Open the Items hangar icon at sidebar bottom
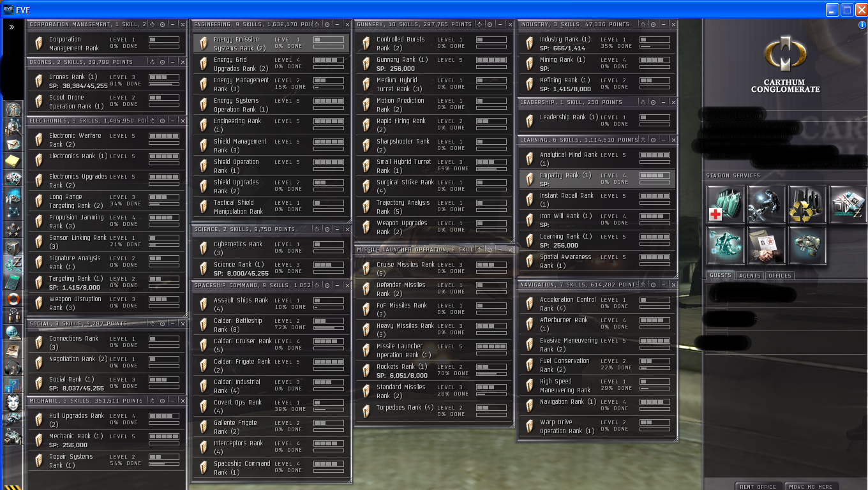Screen dimensions: 868x490 [13, 436]
